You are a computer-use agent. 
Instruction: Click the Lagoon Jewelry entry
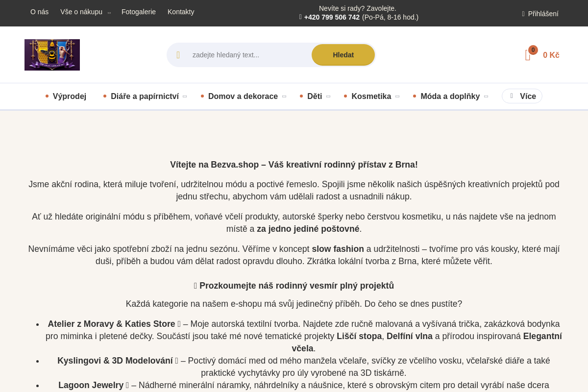tap(91, 385)
